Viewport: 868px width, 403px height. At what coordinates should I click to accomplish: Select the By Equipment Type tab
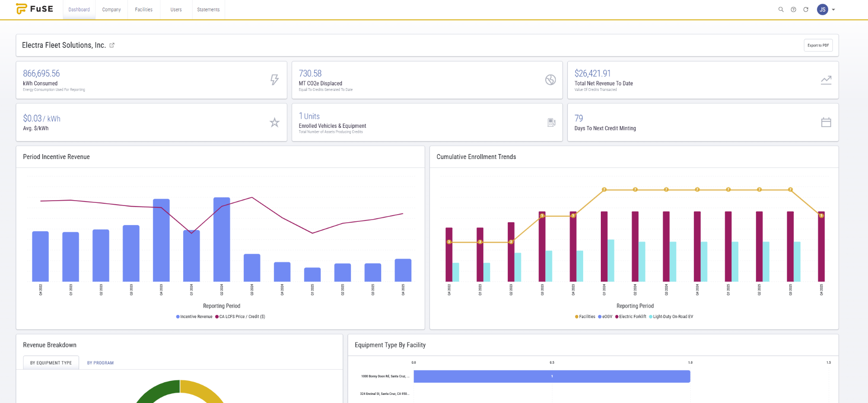(x=51, y=363)
